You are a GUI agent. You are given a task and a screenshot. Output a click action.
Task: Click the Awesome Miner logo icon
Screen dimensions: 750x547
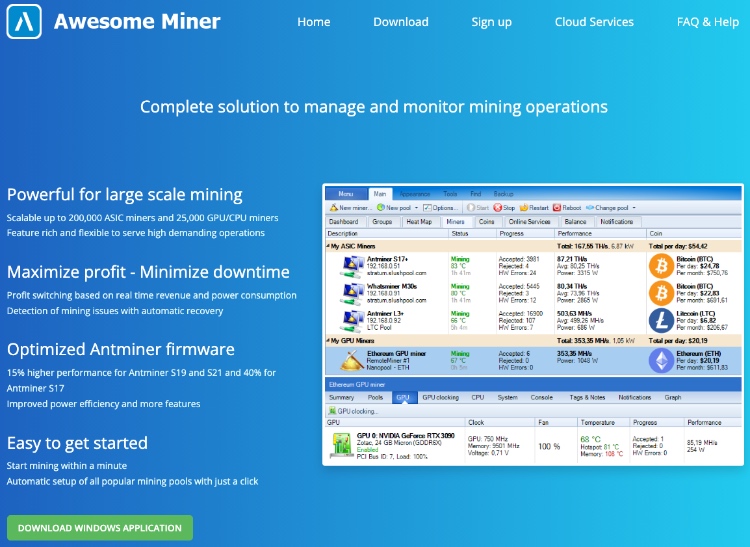tap(24, 21)
